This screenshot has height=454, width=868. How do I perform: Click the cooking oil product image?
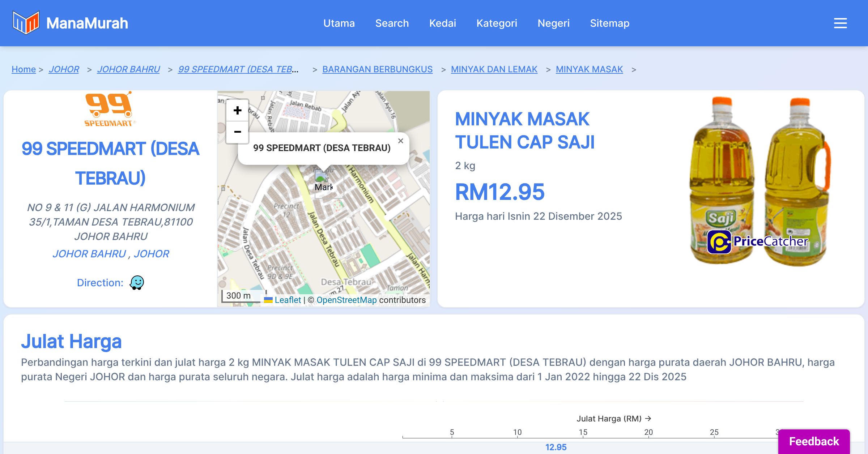coord(759,181)
